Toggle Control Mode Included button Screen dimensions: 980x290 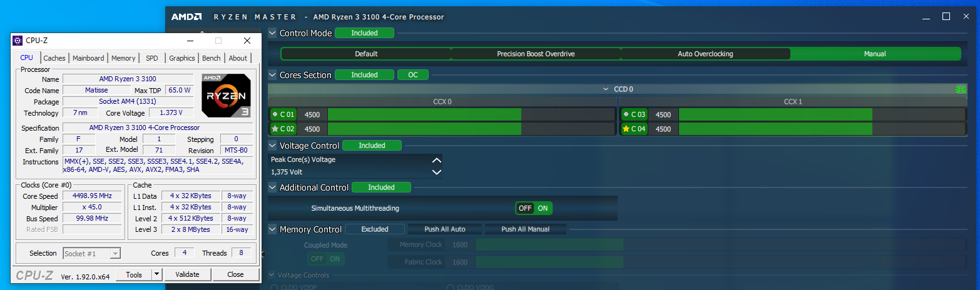click(365, 32)
